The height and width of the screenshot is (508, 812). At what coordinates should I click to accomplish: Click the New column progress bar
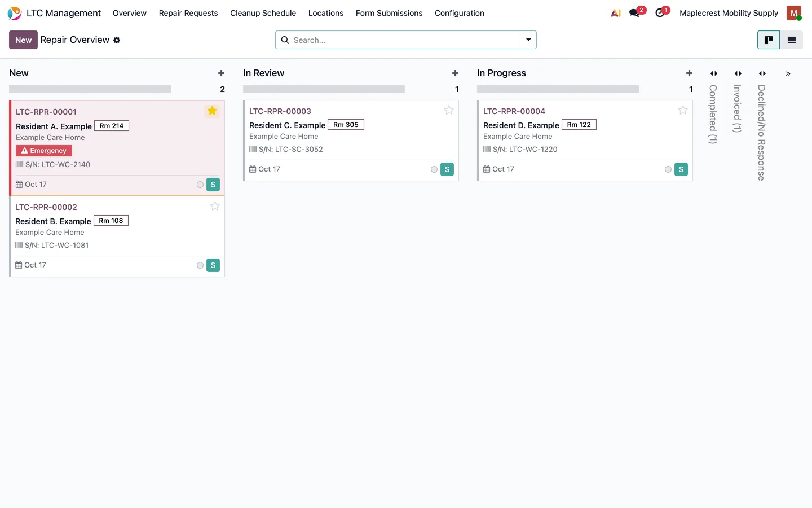pos(90,89)
